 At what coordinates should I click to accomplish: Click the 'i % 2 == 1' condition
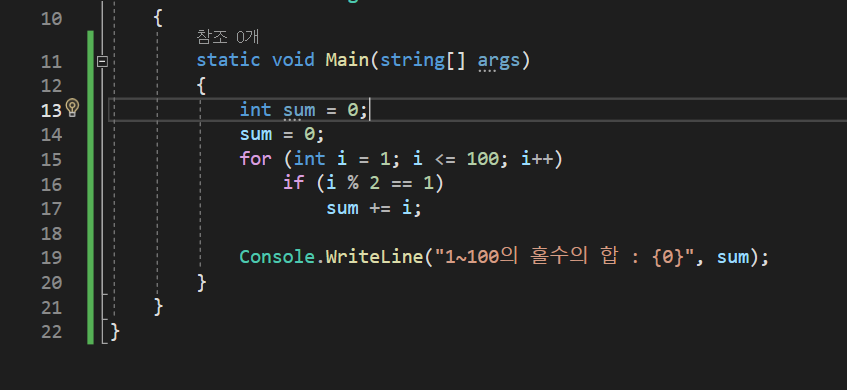(380, 183)
